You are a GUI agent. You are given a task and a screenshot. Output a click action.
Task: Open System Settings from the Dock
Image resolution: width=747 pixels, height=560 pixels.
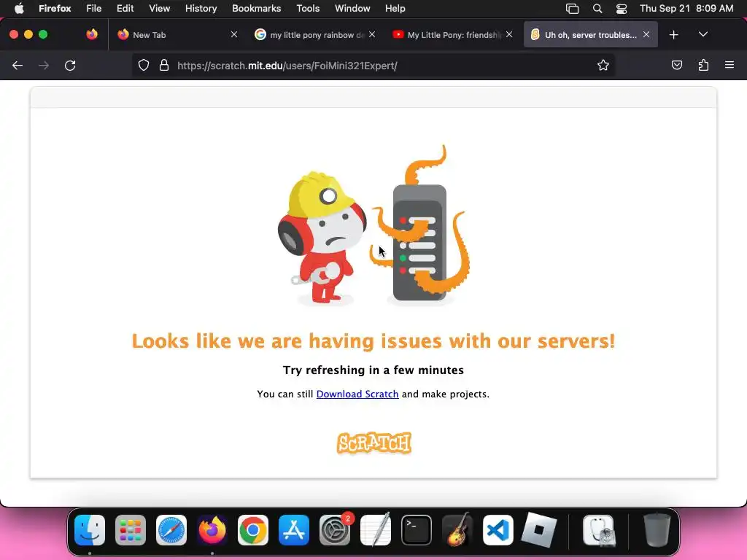pyautogui.click(x=335, y=530)
